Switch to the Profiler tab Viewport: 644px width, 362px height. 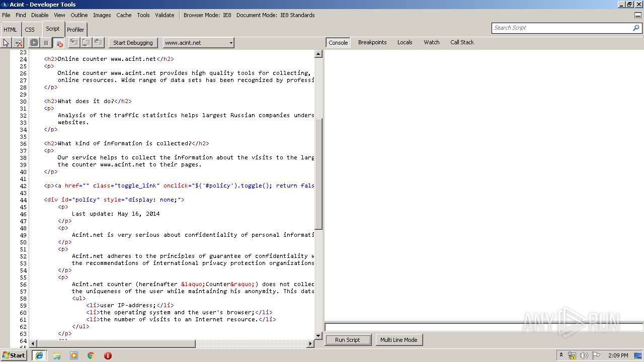(75, 30)
